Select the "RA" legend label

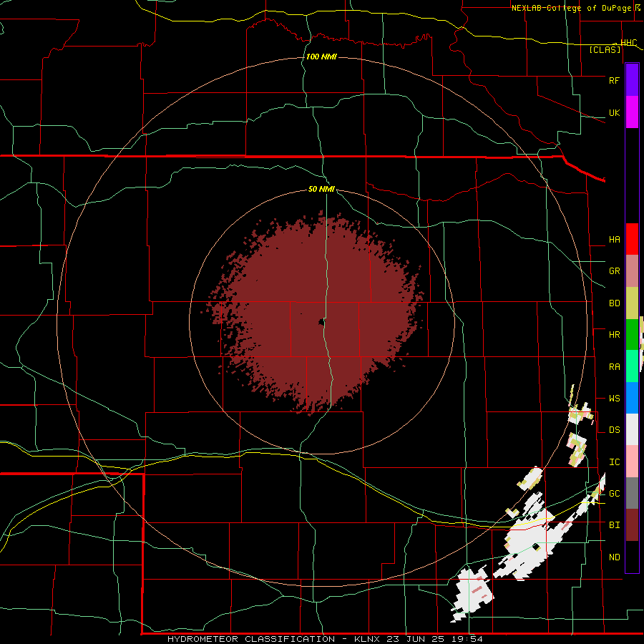click(x=614, y=367)
